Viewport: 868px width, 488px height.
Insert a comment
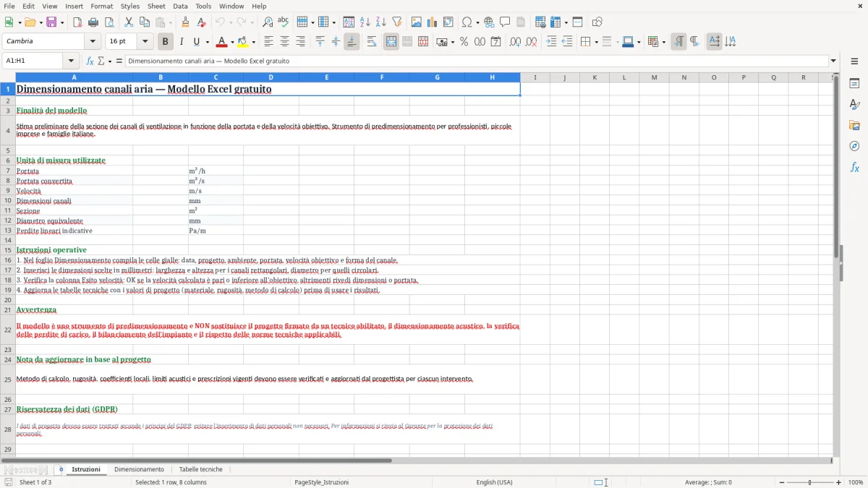click(505, 22)
